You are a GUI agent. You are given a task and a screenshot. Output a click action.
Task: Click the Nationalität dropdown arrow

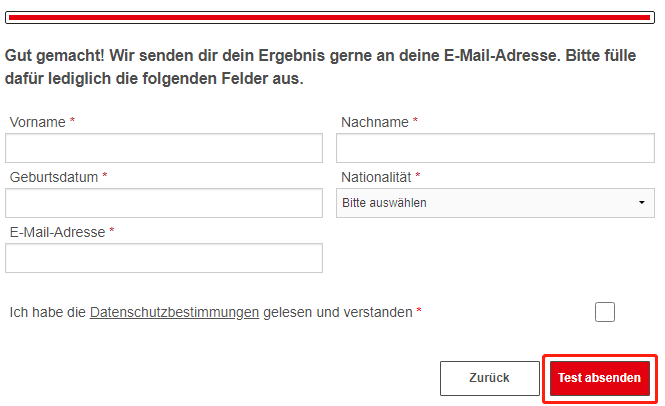pyautogui.click(x=641, y=203)
